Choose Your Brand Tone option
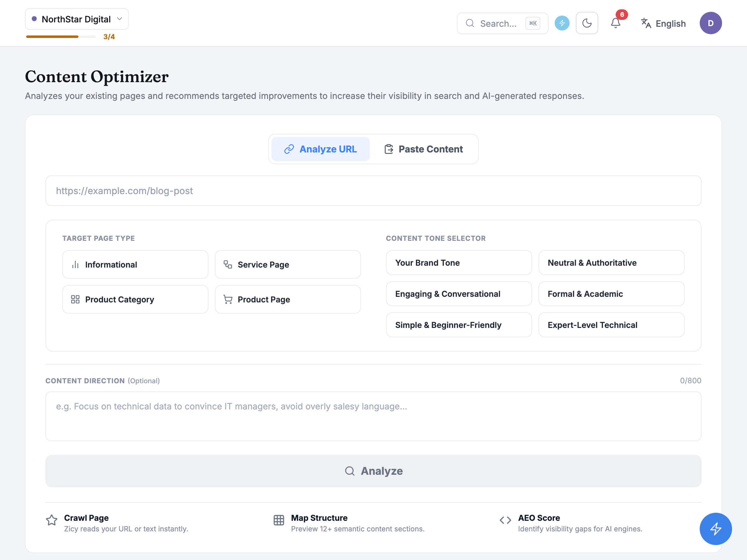747x560 pixels. [459, 263]
